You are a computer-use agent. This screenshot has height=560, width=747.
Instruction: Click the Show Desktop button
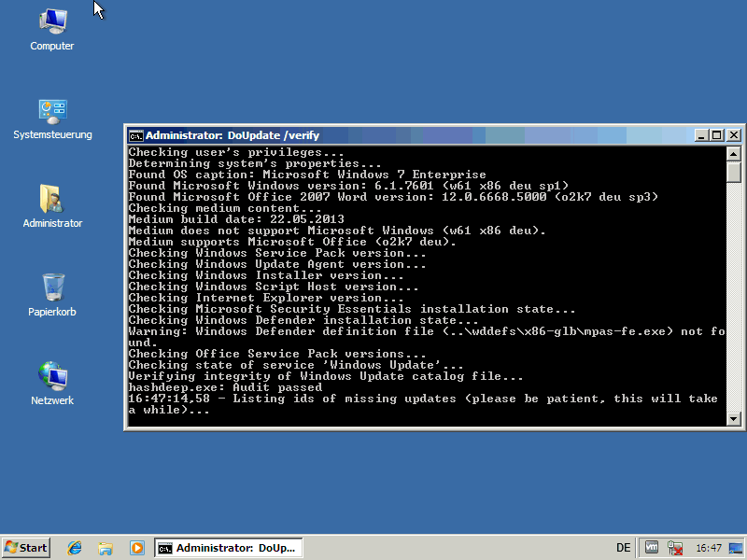tap(738, 548)
